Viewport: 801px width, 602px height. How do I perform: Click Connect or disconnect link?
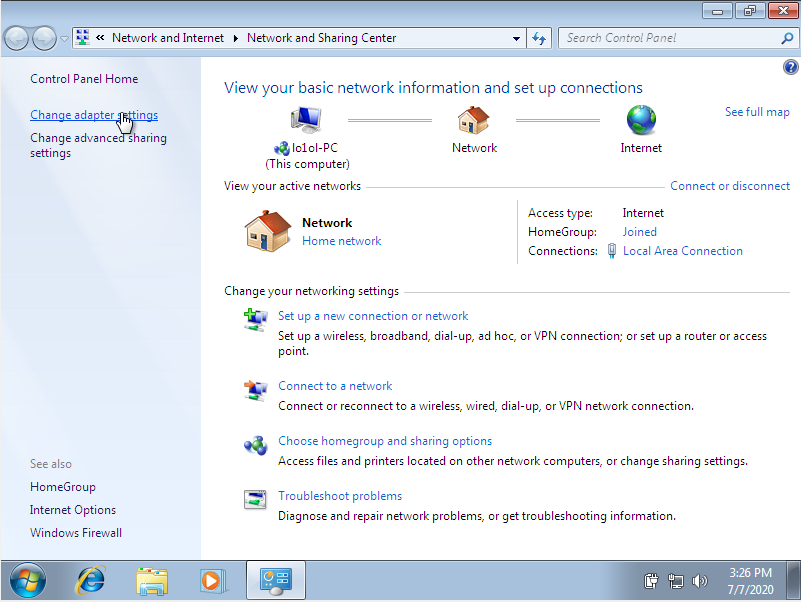tap(730, 186)
